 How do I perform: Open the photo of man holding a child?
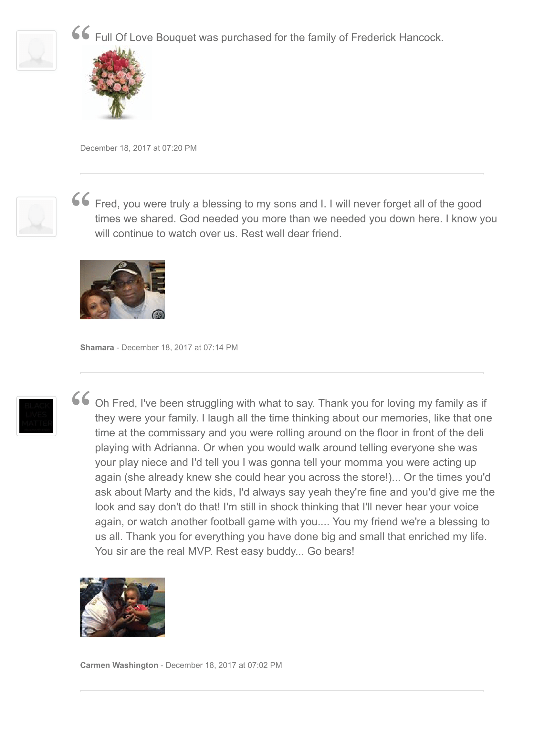coord(122,607)
